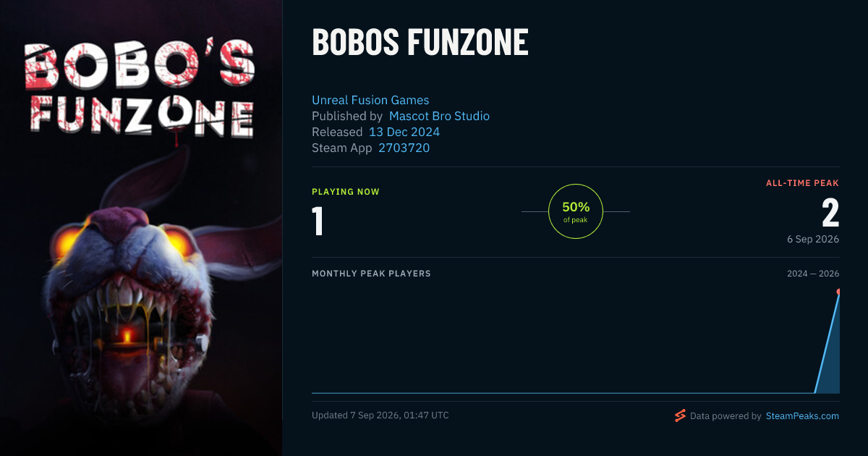Click the SteamPeaks logo icon
Viewport: 868px width, 456px height.
point(679,415)
